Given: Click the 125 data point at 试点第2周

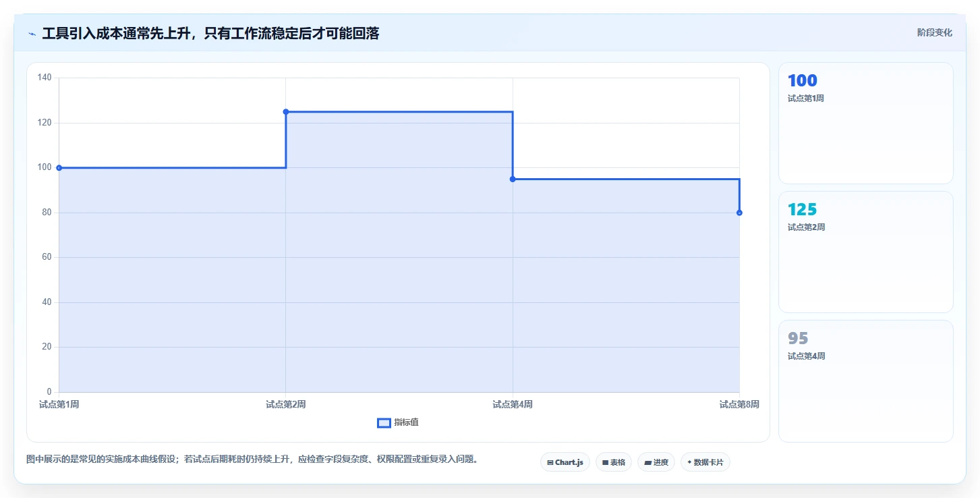Looking at the screenshot, I should 286,112.
